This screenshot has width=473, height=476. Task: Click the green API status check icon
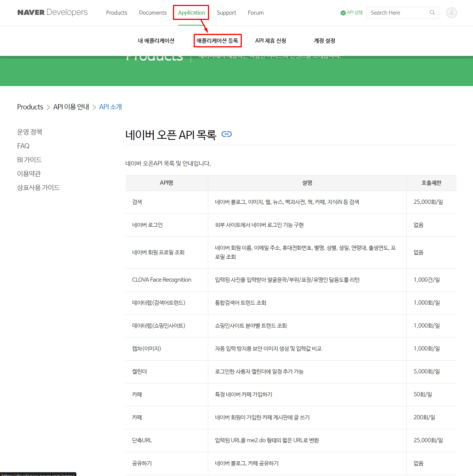343,13
